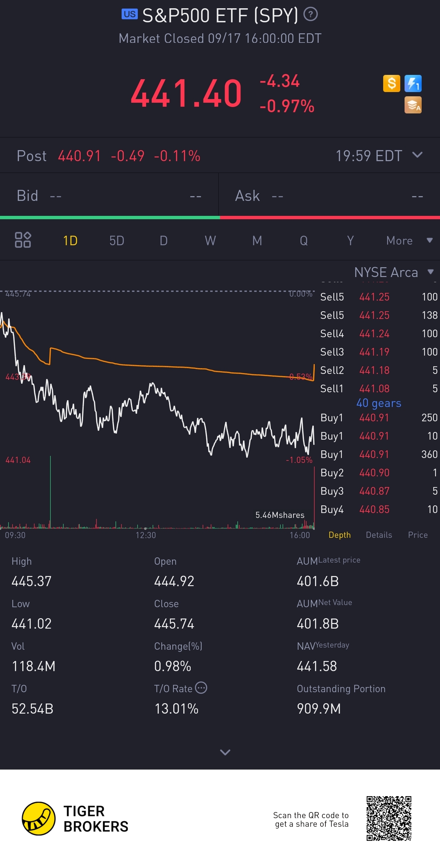Tap the US market flag badge

click(130, 14)
